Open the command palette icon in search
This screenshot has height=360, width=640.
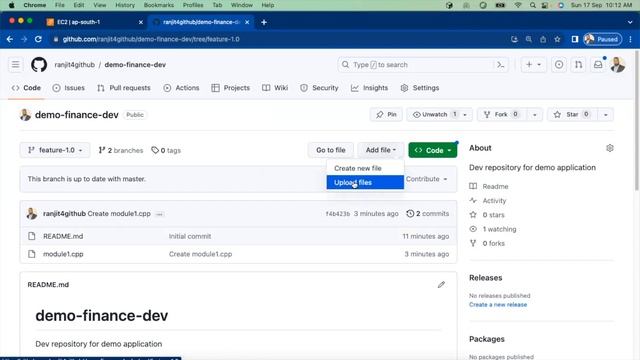tap(500, 64)
